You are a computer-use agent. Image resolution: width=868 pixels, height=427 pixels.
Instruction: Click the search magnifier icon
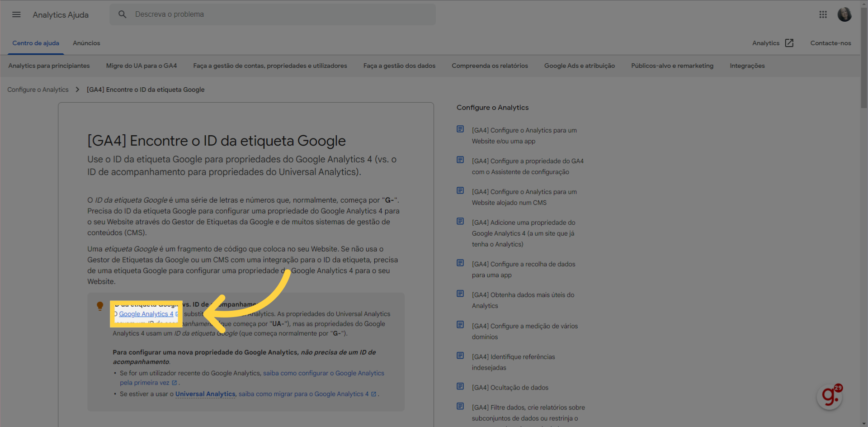click(123, 14)
